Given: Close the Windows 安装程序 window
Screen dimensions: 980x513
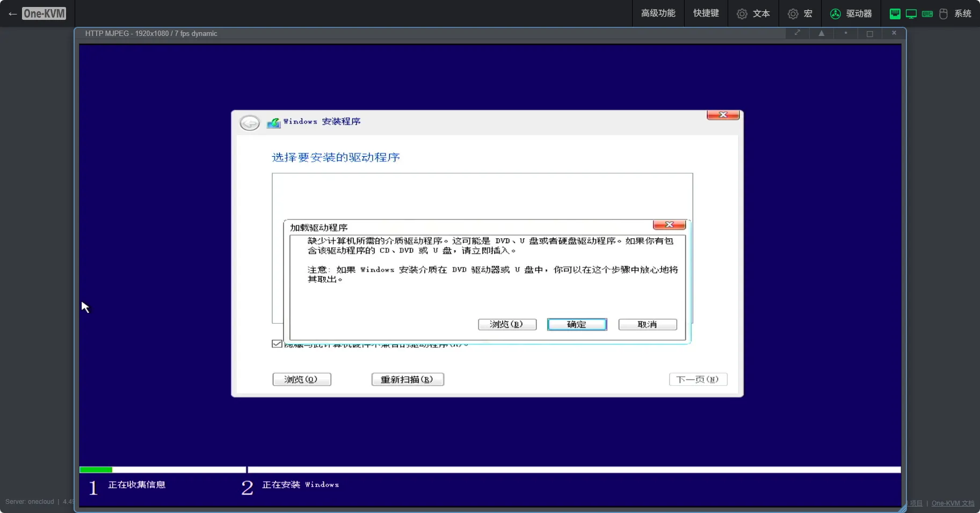Looking at the screenshot, I should pyautogui.click(x=723, y=115).
